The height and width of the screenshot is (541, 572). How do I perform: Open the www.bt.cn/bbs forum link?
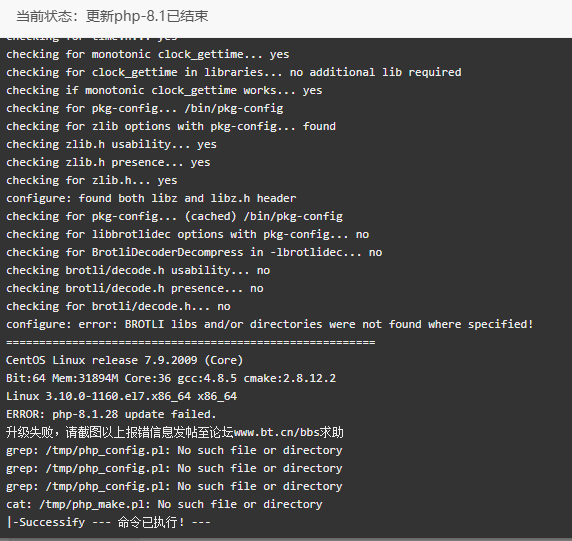pyautogui.click(x=277, y=432)
